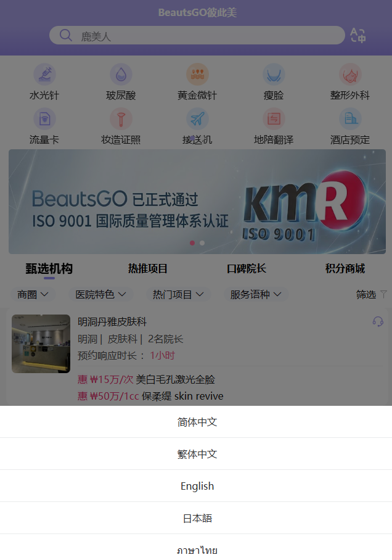This screenshot has width=392, height=560.
Task: Open the 黄金微针 category icon
Action: click(197, 74)
